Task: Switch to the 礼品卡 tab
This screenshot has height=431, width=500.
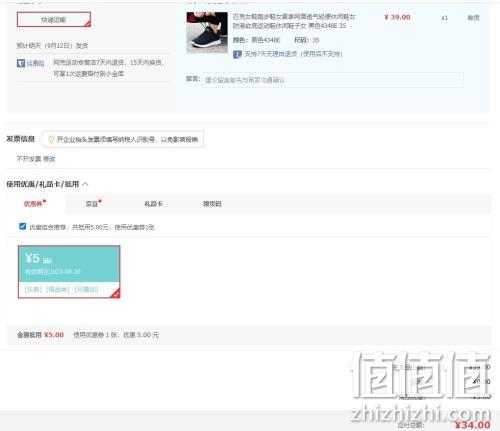Action: tap(153, 204)
